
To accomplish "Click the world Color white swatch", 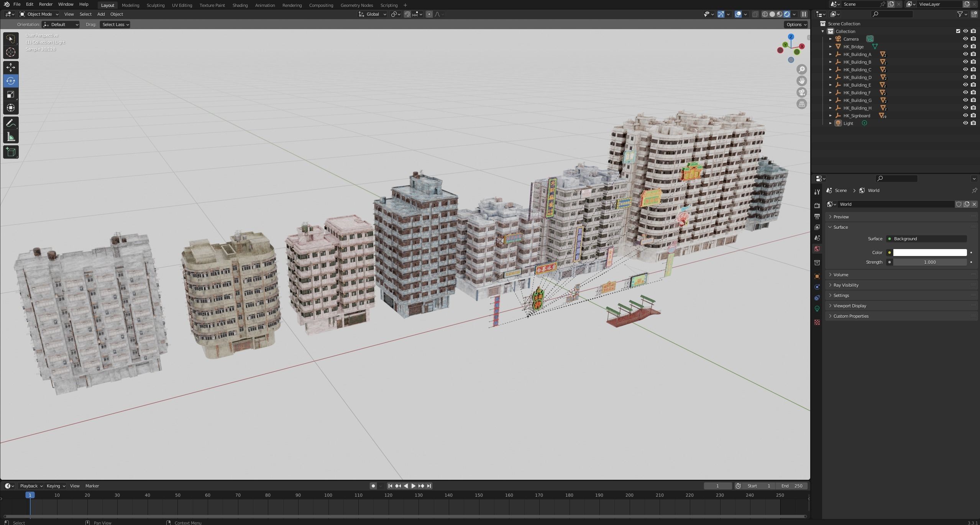I will tap(930, 253).
